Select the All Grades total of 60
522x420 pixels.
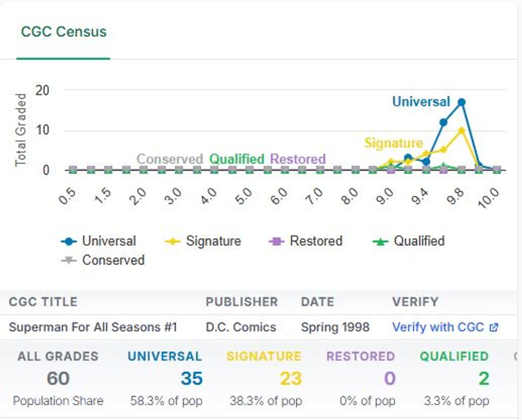point(58,378)
